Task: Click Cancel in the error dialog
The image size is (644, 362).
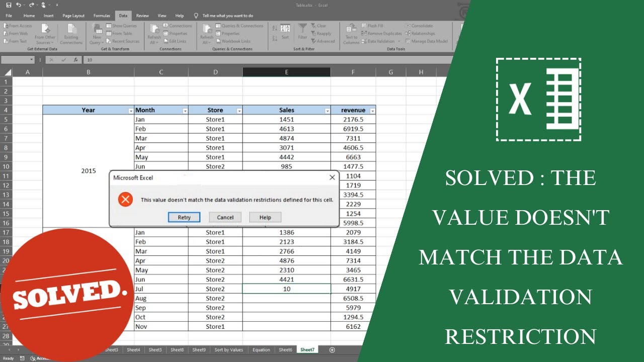Action: [225, 217]
